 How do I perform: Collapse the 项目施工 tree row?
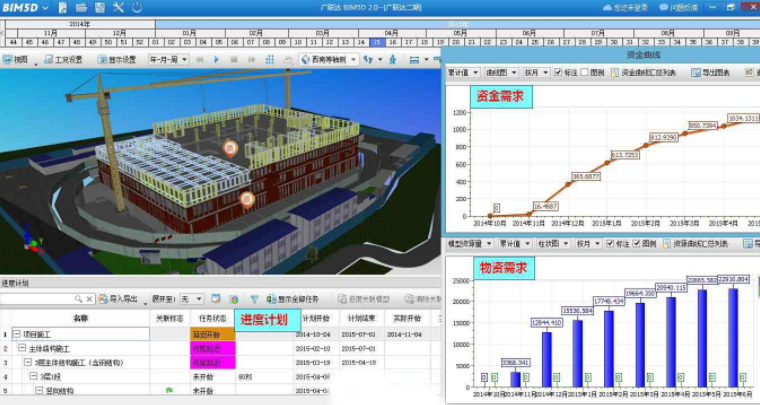pyautogui.click(x=17, y=334)
